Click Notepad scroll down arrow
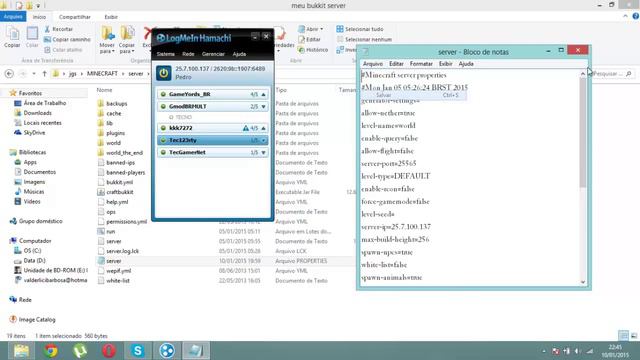Screen dimensions: 640x360 pyautogui.click(x=583, y=282)
